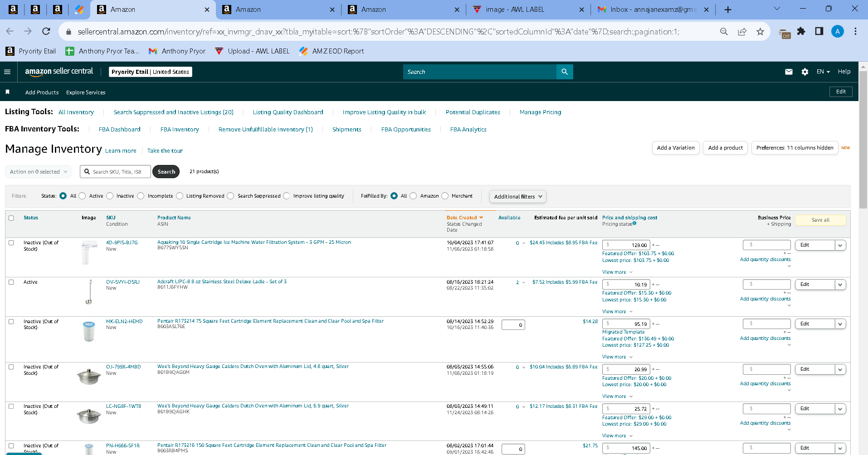Open the Upload - AWL LABEL bookmark
The width and height of the screenshot is (868, 455).
252,51
